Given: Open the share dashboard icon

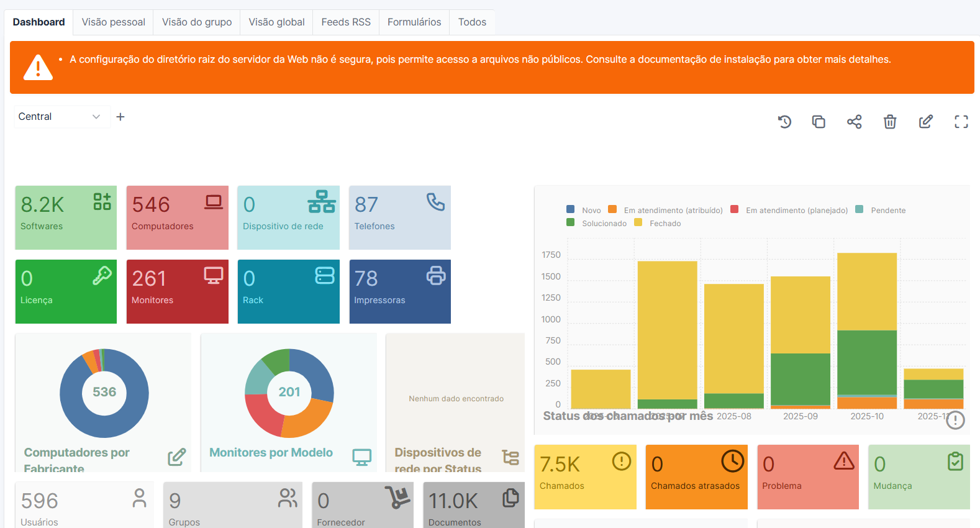Looking at the screenshot, I should tap(854, 122).
